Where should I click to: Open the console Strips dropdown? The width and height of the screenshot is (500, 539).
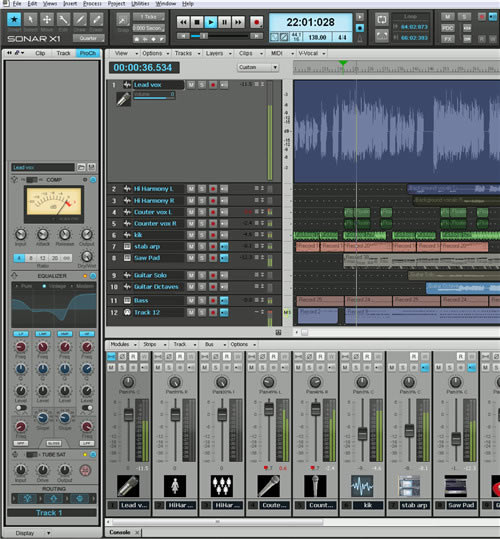(x=155, y=344)
